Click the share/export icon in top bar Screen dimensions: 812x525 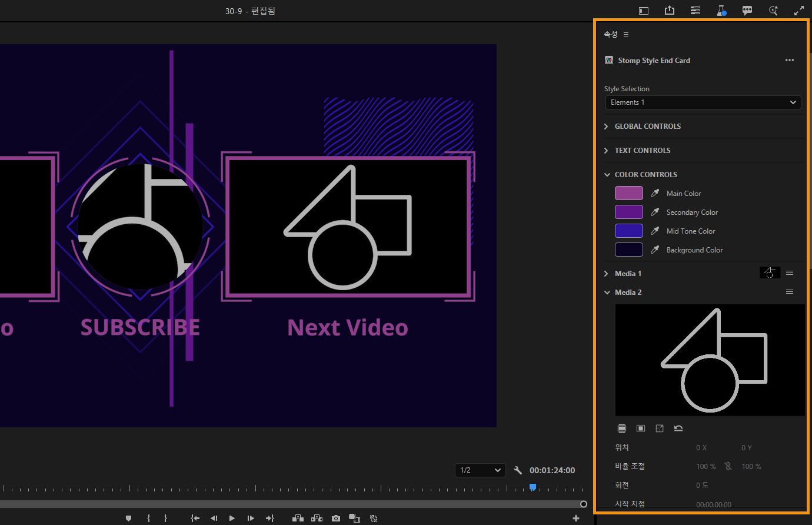(670, 11)
